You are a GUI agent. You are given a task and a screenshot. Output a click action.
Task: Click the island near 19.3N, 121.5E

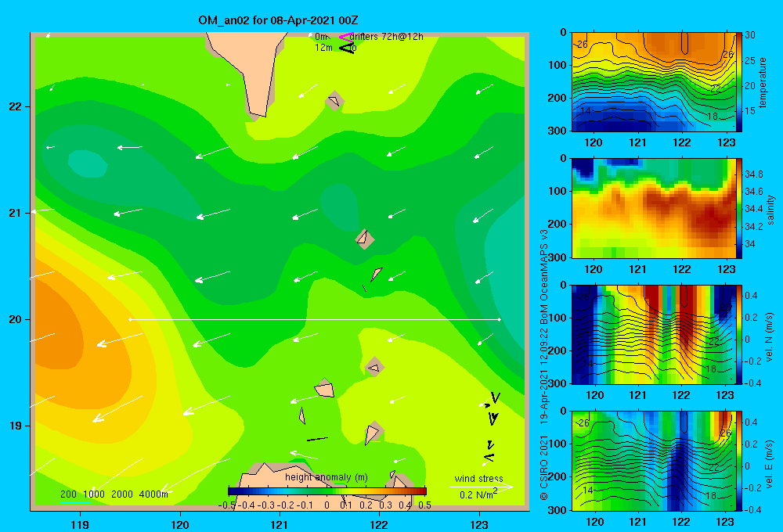tap(325, 390)
